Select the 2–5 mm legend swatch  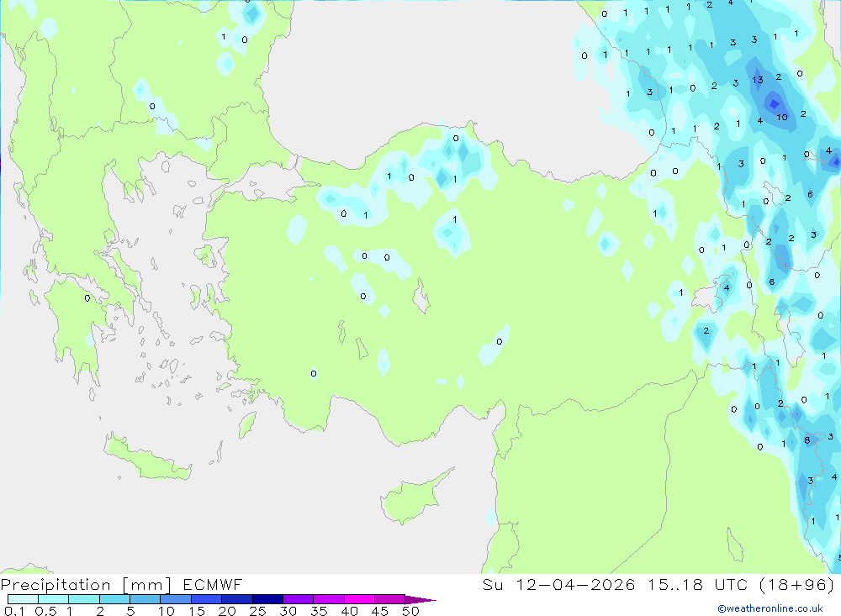tap(114, 599)
